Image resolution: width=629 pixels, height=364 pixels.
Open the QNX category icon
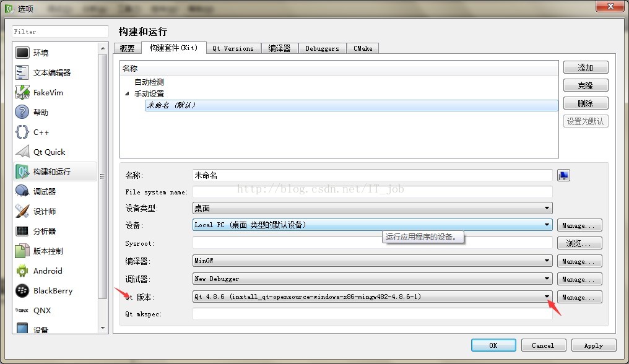22,310
